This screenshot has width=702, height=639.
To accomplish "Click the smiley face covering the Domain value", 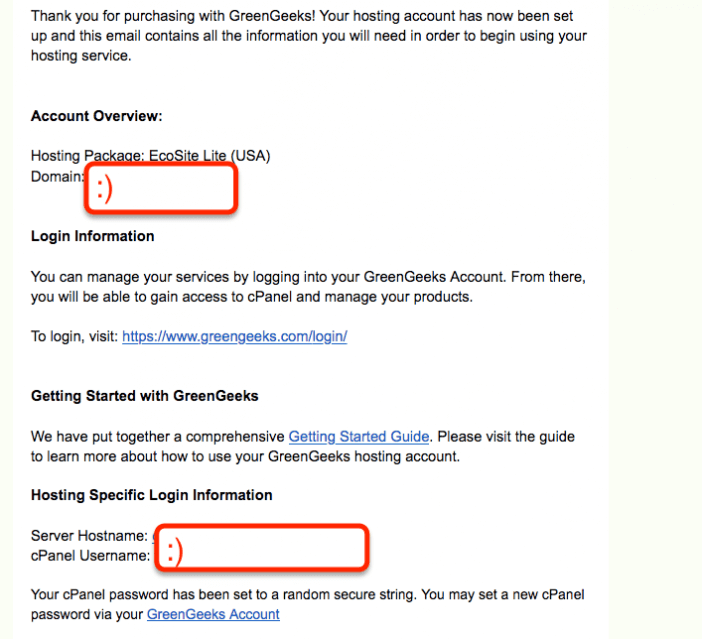I will click(104, 188).
